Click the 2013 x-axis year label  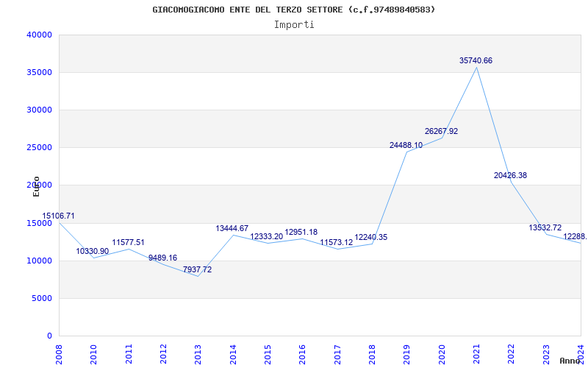coord(198,354)
